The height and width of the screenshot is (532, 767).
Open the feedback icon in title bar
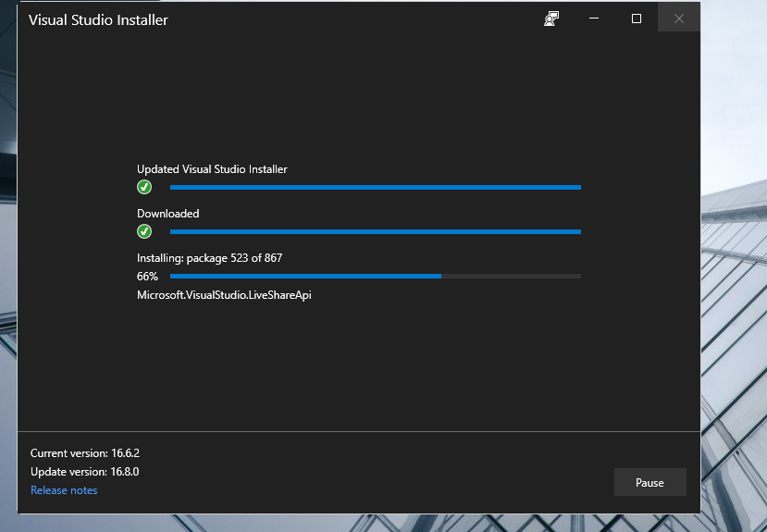pyautogui.click(x=551, y=19)
